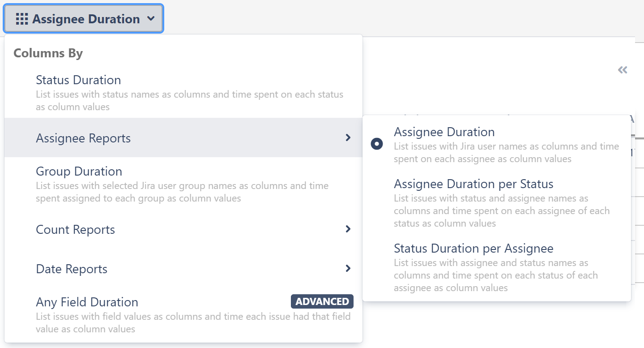Click the right-arrow icon beside Count Reports

(348, 229)
